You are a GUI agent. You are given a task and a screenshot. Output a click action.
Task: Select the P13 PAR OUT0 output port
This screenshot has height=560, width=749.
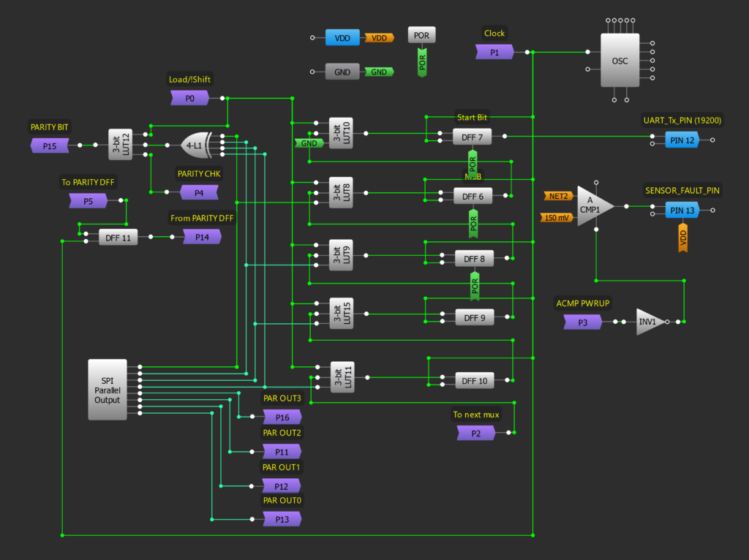(282, 518)
